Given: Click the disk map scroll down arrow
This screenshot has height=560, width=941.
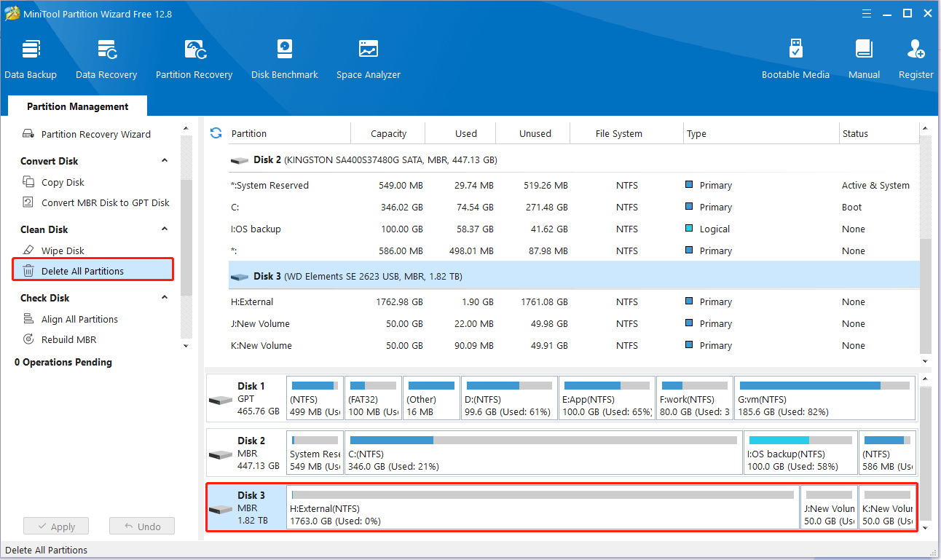Looking at the screenshot, I should pyautogui.click(x=926, y=527).
